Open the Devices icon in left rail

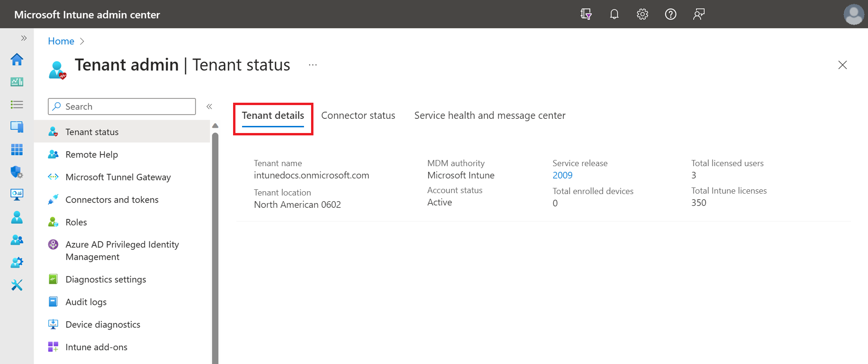(x=17, y=127)
